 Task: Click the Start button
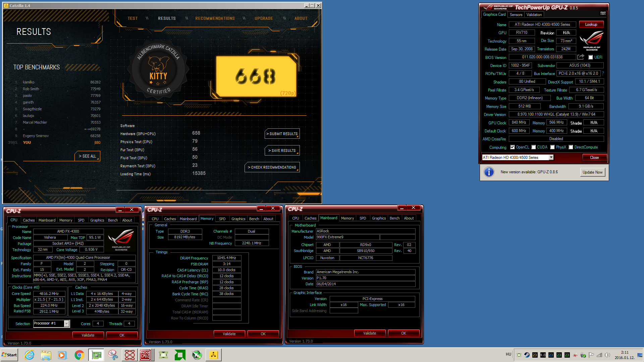point(9,355)
